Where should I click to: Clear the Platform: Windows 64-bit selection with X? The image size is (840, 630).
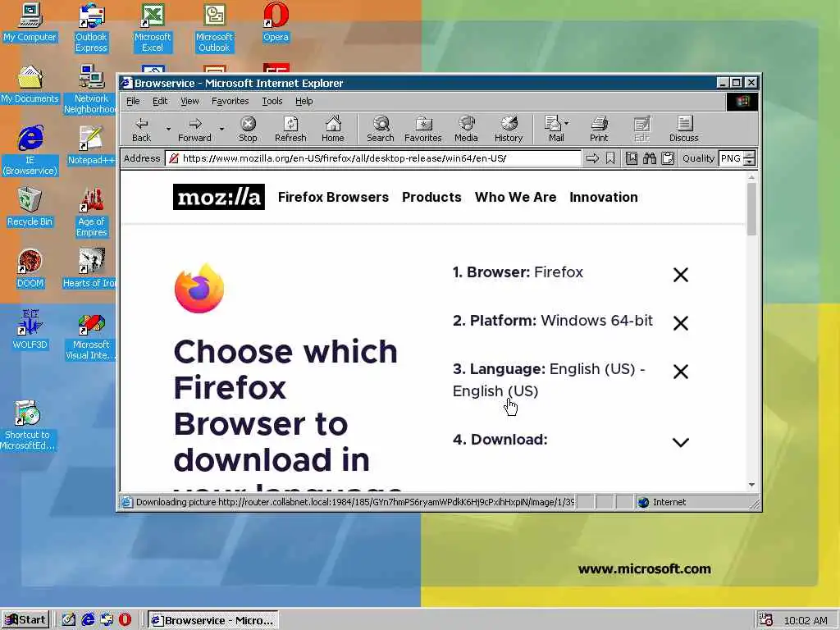(x=680, y=323)
